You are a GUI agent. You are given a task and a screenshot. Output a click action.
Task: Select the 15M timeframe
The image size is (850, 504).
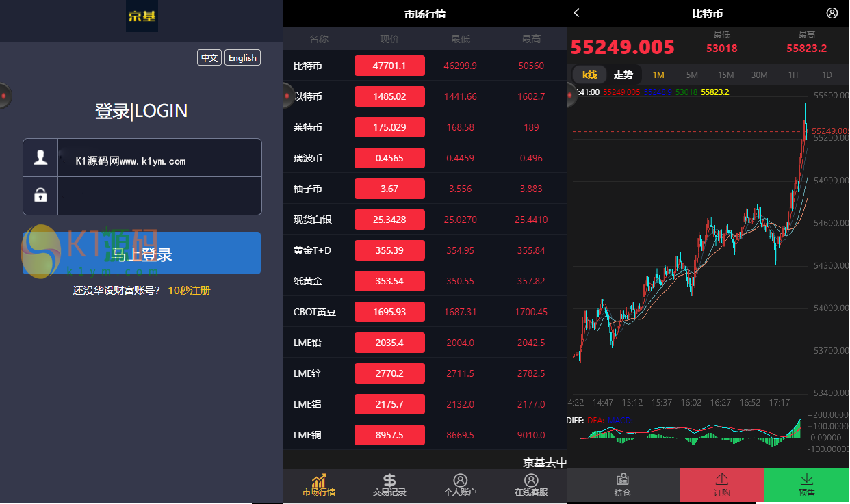pos(725,75)
